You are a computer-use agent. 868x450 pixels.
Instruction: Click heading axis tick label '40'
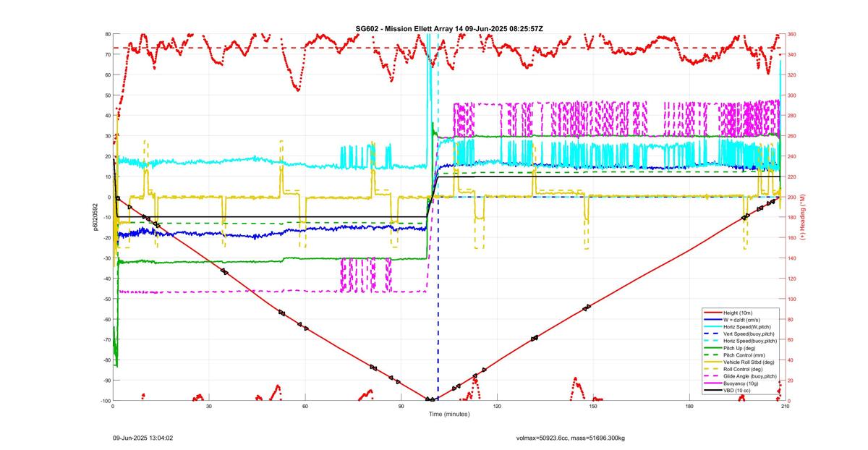click(x=791, y=360)
